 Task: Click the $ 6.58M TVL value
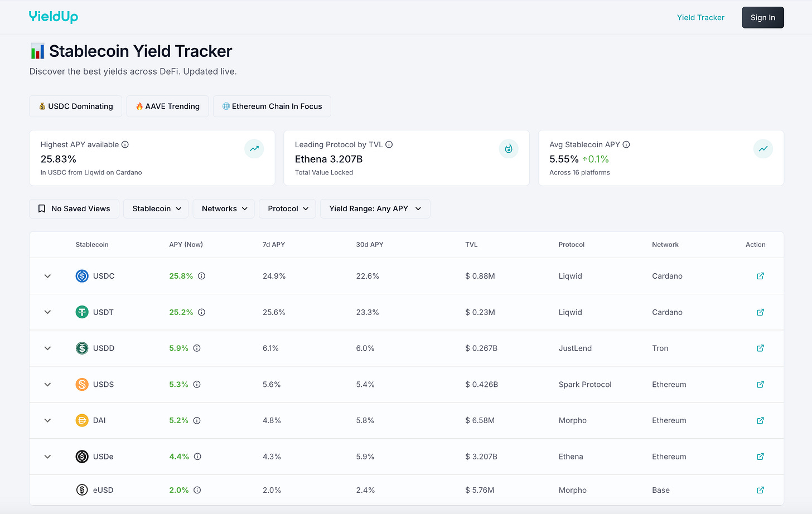(480, 420)
